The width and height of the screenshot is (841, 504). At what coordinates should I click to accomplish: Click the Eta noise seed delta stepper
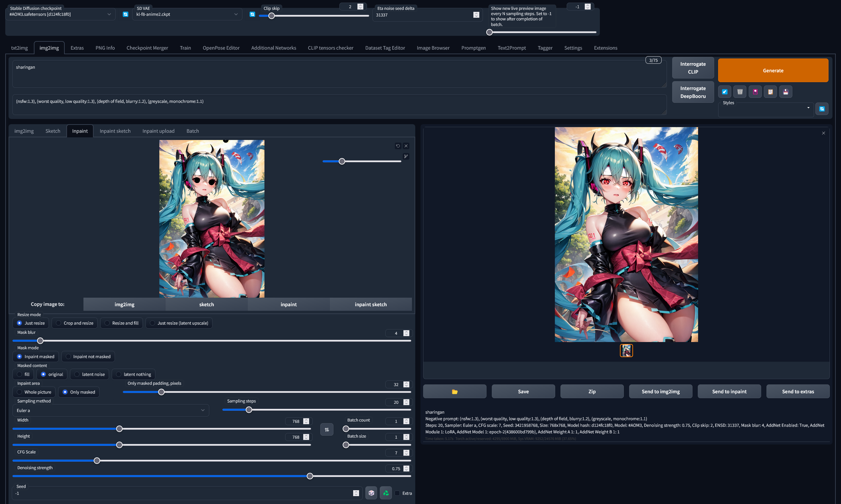coord(476,15)
